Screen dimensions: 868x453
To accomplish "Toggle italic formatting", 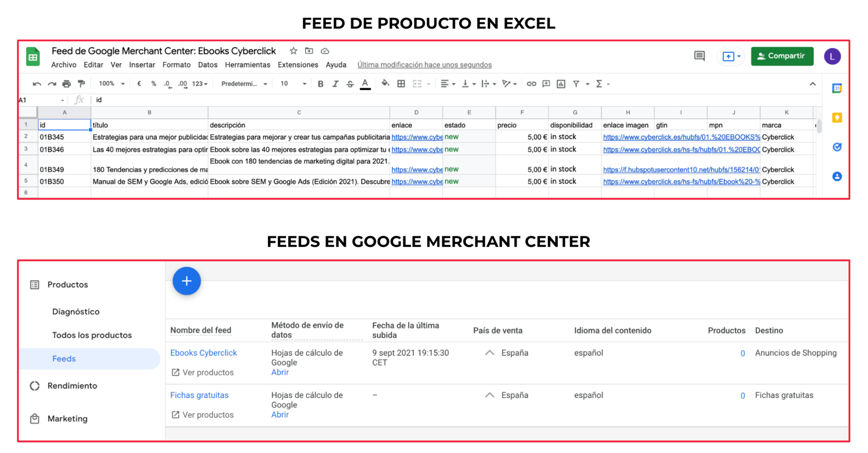I will point(335,84).
